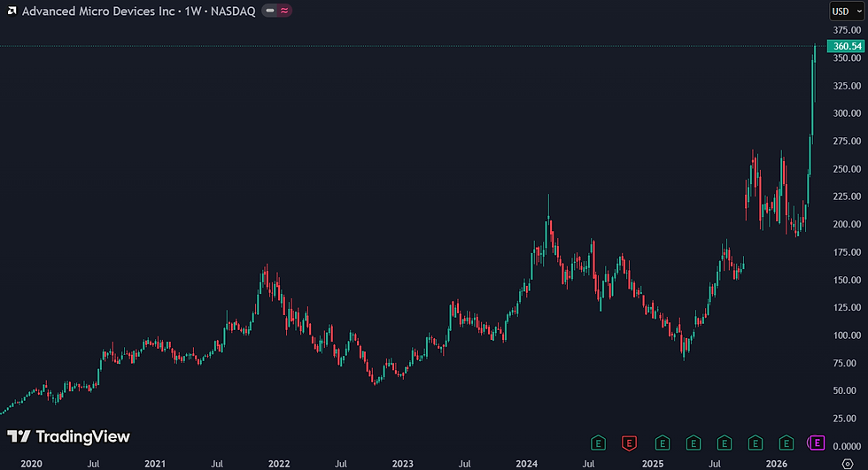868x470 pixels.
Task: Click the 100.00 price axis label
Action: 847,335
